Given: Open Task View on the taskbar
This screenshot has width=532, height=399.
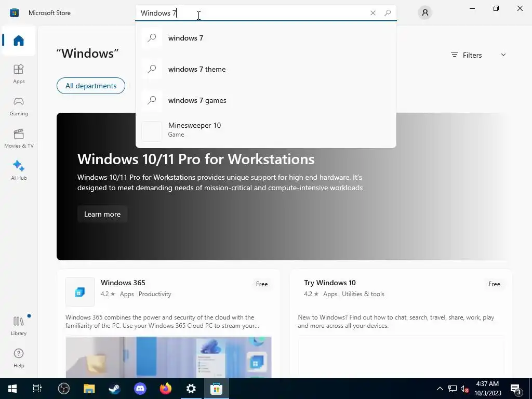Looking at the screenshot, I should [x=37, y=389].
